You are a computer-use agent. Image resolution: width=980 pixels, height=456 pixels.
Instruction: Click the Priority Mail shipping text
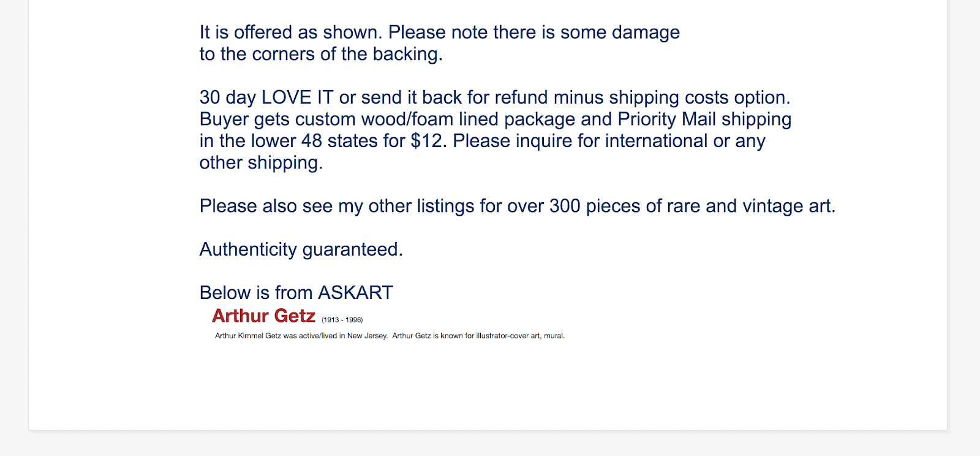pyautogui.click(x=704, y=120)
